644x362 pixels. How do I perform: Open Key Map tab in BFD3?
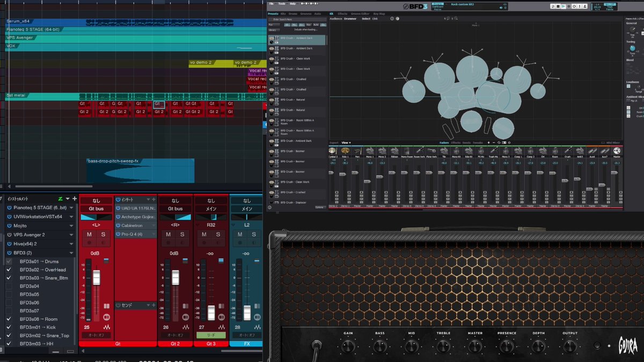[379, 13]
